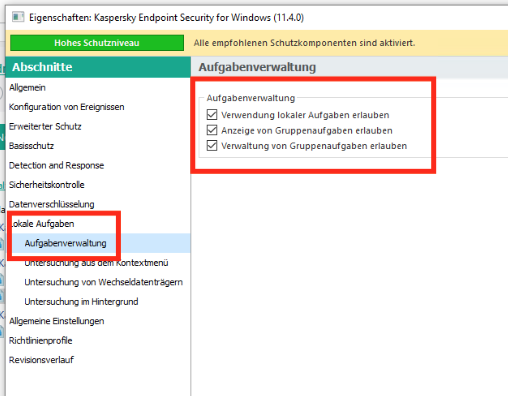Select the Sicherheitskontrolle section
The width and height of the screenshot is (508, 396).
pos(47,185)
